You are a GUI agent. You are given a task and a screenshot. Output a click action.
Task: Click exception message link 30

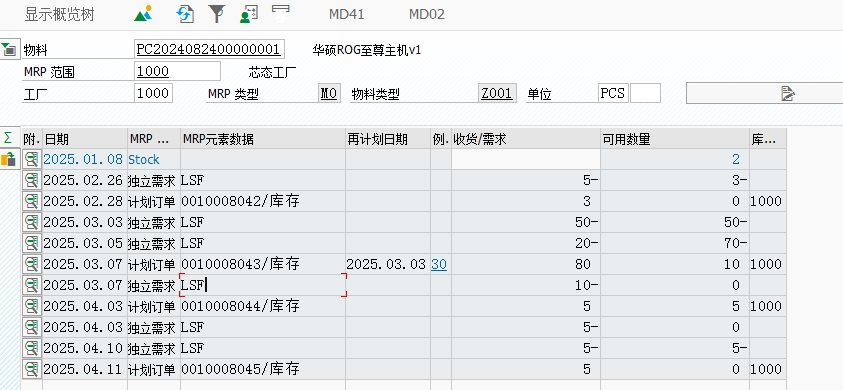point(439,264)
